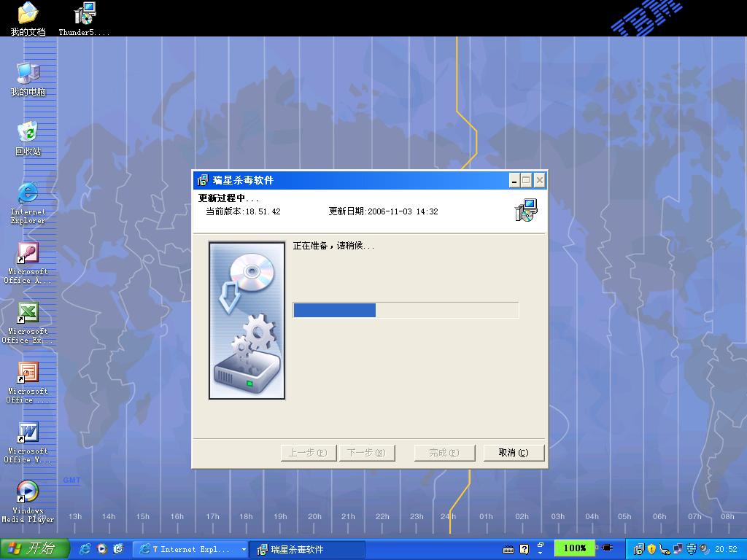Click the 正在准备,请稍候 status text
Screen dimensions: 747x560
333,246
